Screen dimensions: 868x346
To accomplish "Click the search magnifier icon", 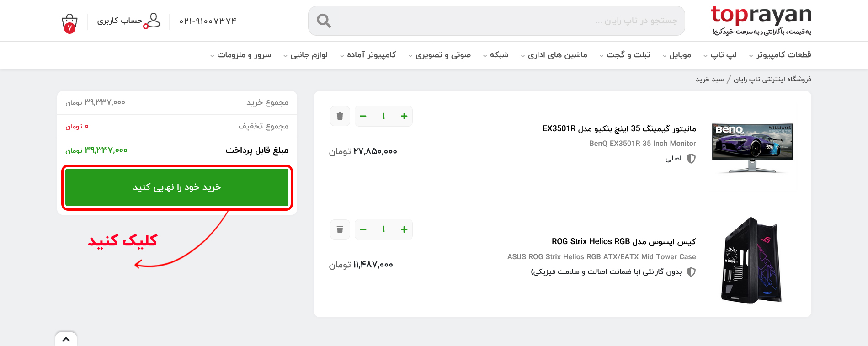I will [x=324, y=21].
